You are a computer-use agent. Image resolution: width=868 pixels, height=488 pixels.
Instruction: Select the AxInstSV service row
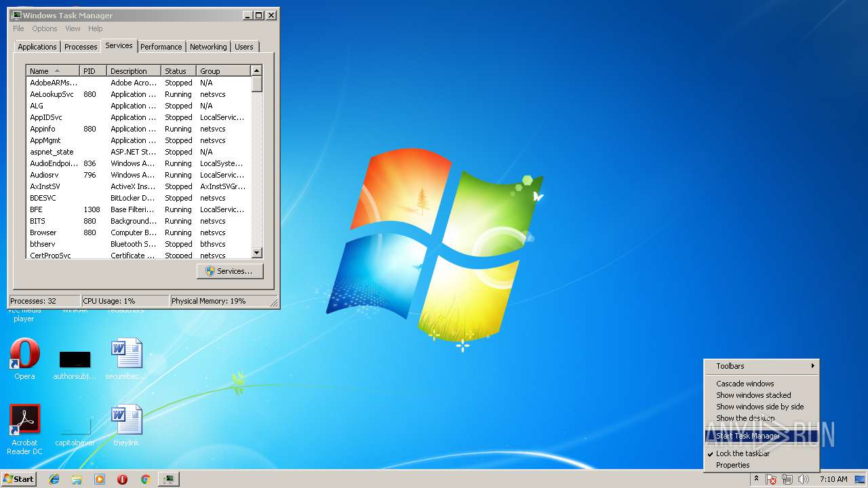click(138, 186)
